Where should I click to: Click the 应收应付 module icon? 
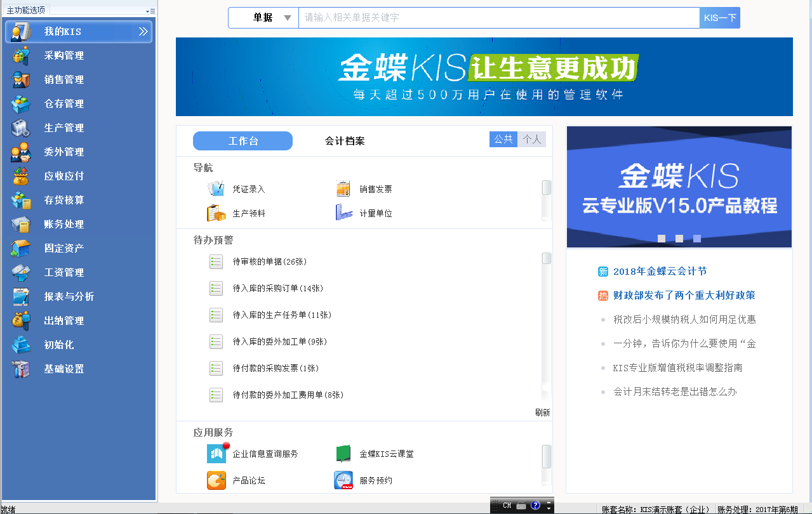[x=21, y=176]
